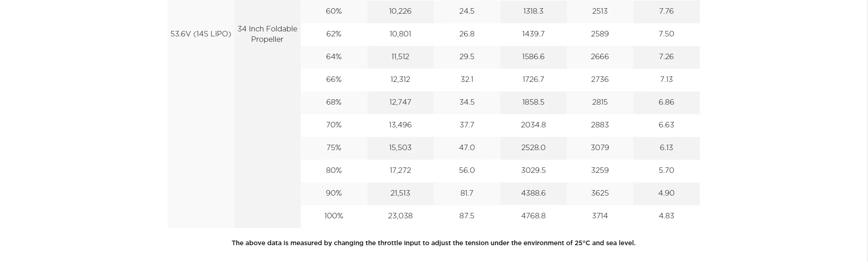This screenshot has width=868, height=262.
Task: Select the 100% throttle cell
Action: [334, 216]
